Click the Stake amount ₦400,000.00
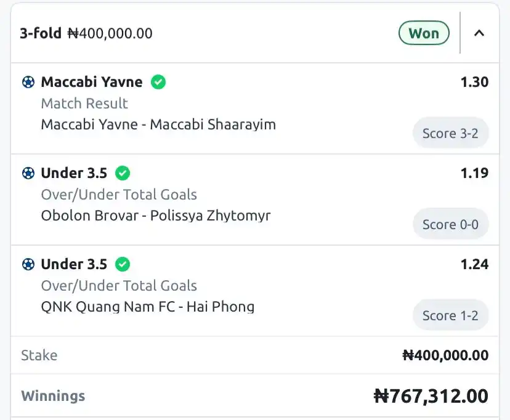The height and width of the screenshot is (420, 510). (445, 355)
